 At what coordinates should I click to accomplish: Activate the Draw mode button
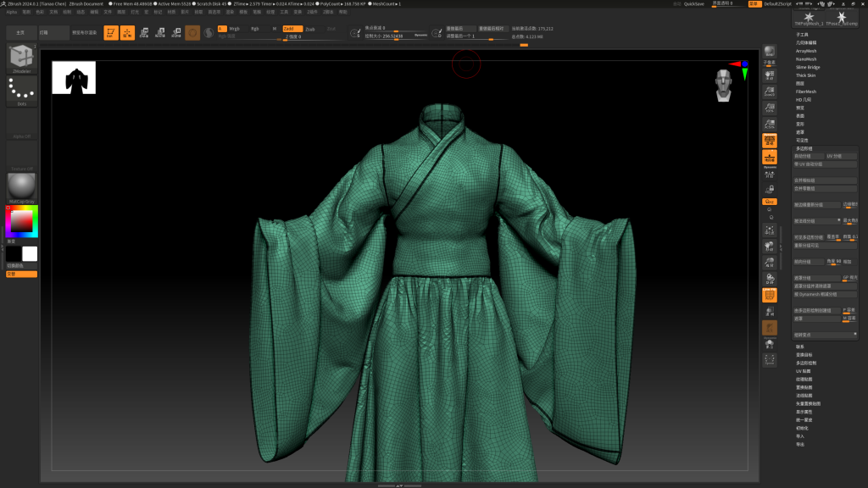click(x=127, y=33)
